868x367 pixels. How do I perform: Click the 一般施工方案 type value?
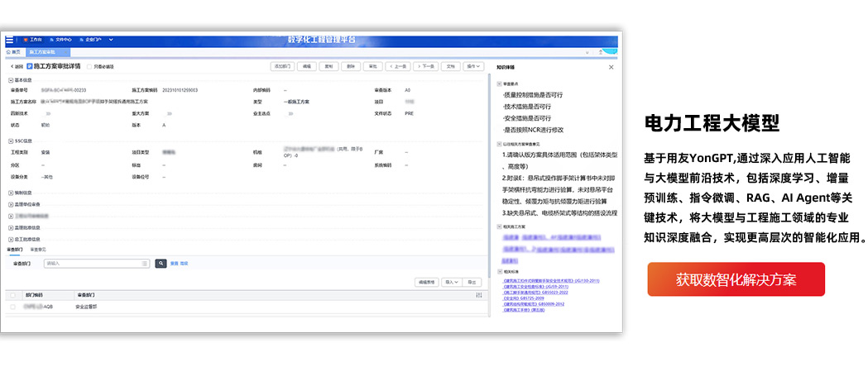coord(296,102)
